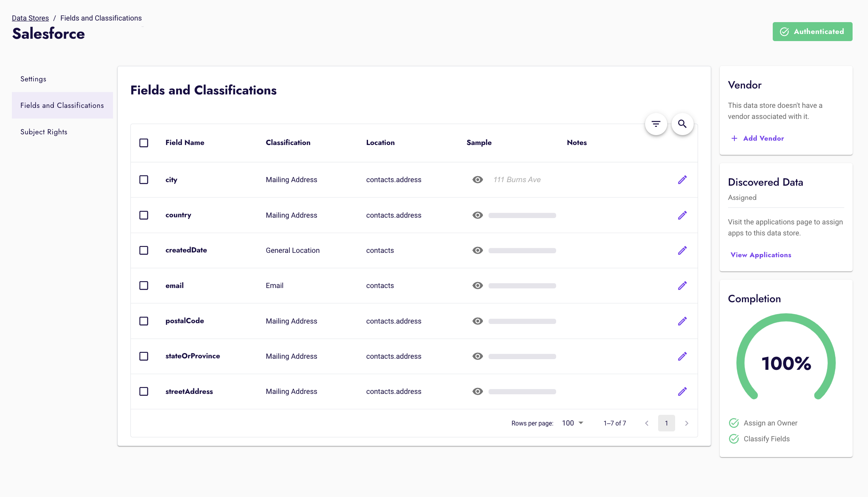Go to the previous page arrow
The width and height of the screenshot is (868, 497).
(647, 423)
